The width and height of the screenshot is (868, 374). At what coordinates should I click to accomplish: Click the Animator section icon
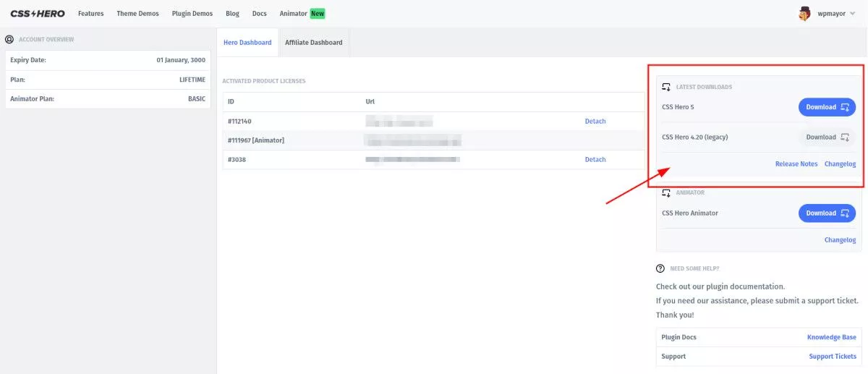click(666, 192)
